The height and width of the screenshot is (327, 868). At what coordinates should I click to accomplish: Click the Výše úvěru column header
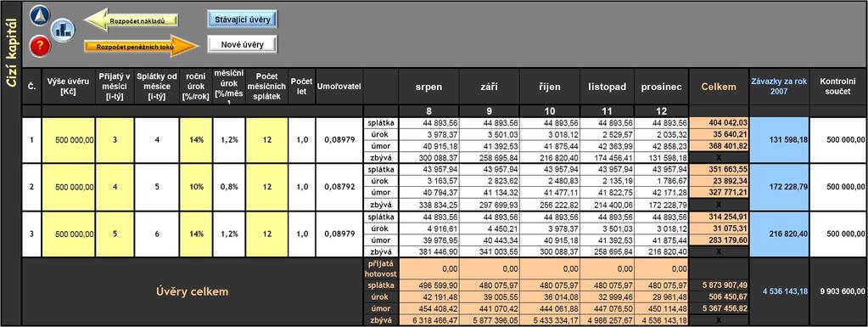pyautogui.click(x=68, y=87)
